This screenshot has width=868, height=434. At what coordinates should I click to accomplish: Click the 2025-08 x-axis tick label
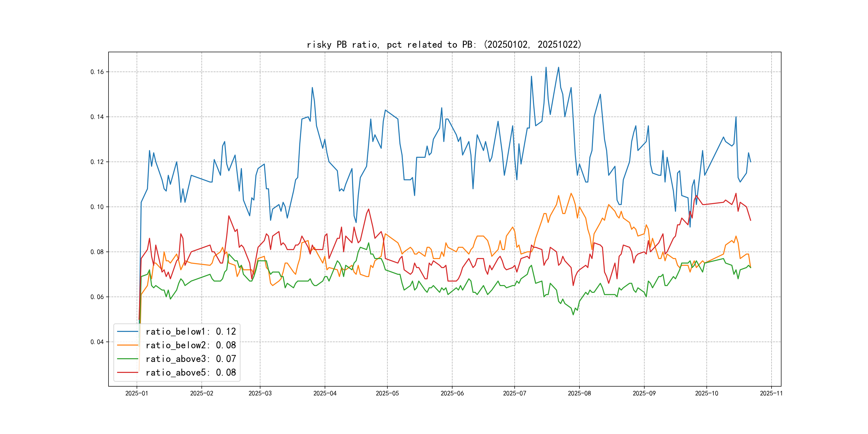[579, 393]
